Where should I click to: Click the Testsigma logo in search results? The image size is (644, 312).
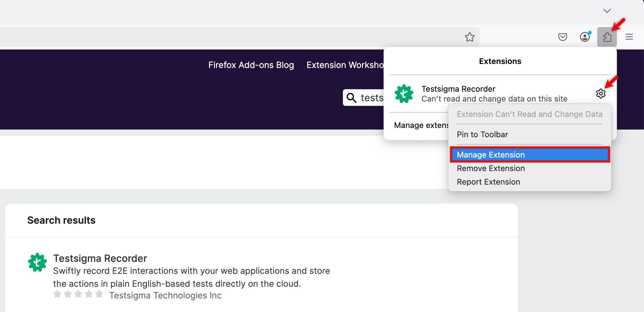[37, 262]
